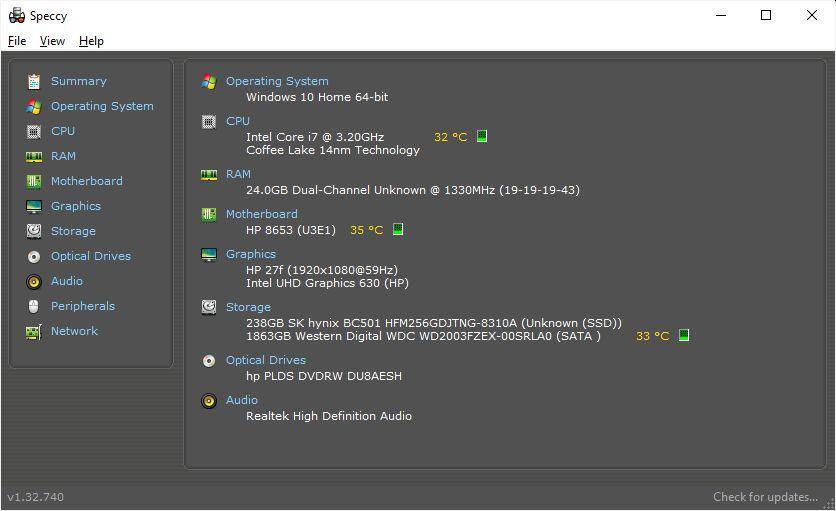Click the motherboard temperature indicator beside 35 °C
836x511 pixels.
[398, 229]
